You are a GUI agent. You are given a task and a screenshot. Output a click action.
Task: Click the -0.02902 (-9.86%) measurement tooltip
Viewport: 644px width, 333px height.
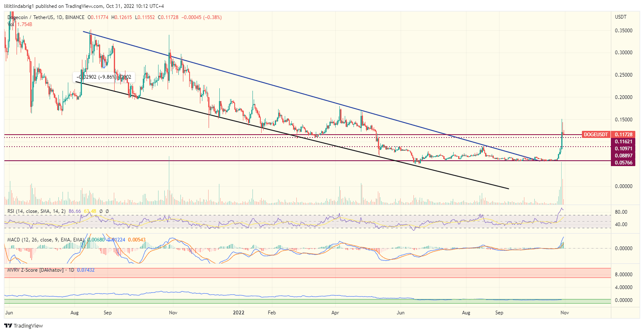(103, 77)
